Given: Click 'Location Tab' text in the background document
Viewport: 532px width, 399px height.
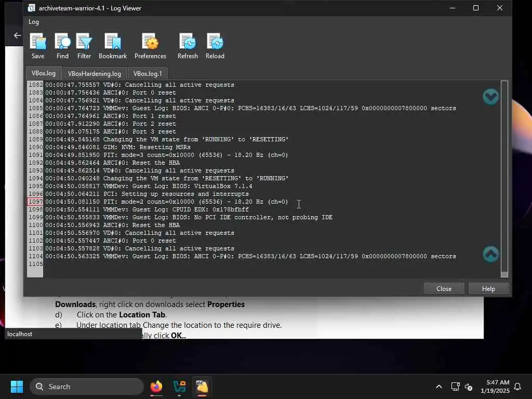Looking at the screenshot, I should [x=142, y=314].
